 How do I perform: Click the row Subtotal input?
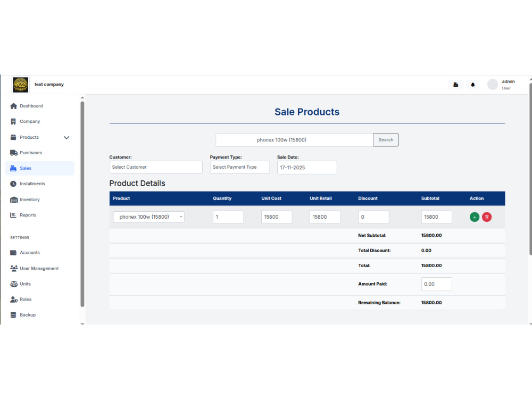point(436,217)
